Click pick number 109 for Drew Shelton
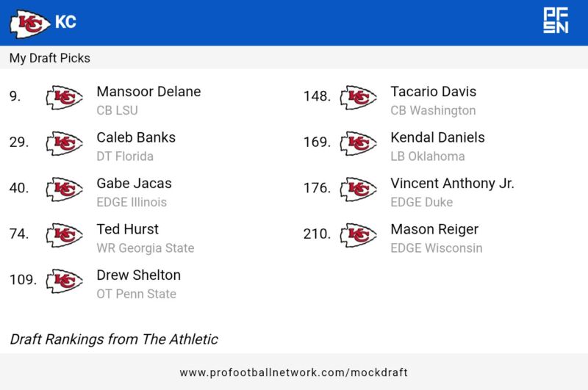Screen dimensions: 588x390 [23, 280]
